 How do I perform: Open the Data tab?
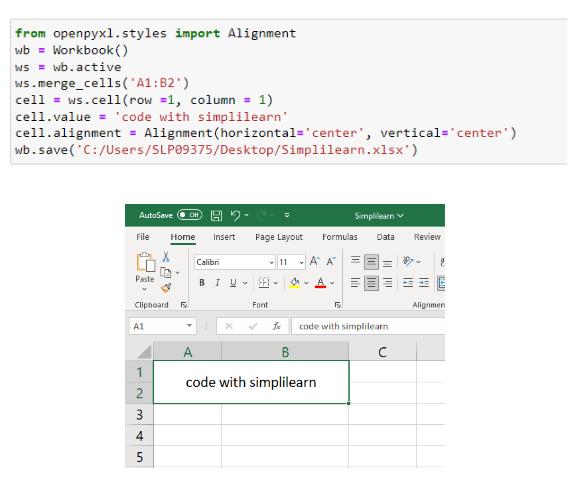(385, 237)
